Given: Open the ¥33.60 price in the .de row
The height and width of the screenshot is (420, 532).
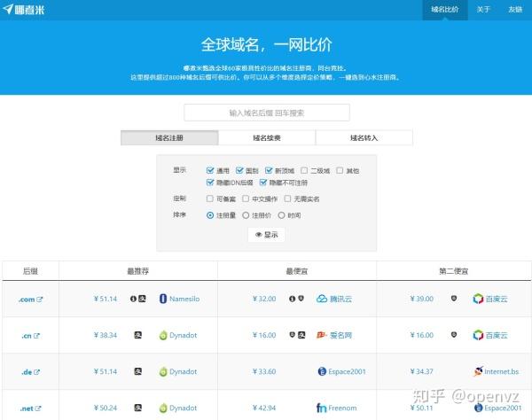Looking at the screenshot, I should tap(264, 371).
